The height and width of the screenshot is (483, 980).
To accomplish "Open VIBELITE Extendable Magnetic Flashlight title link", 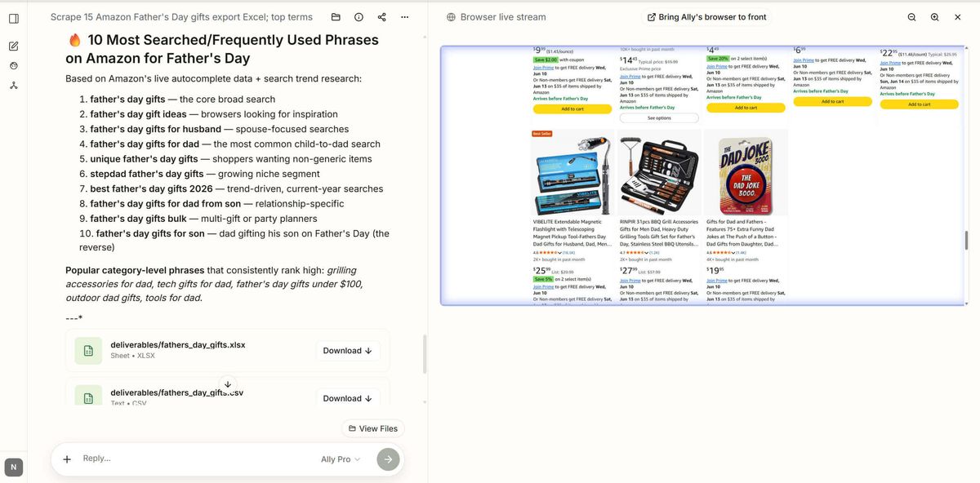I will 572,233.
